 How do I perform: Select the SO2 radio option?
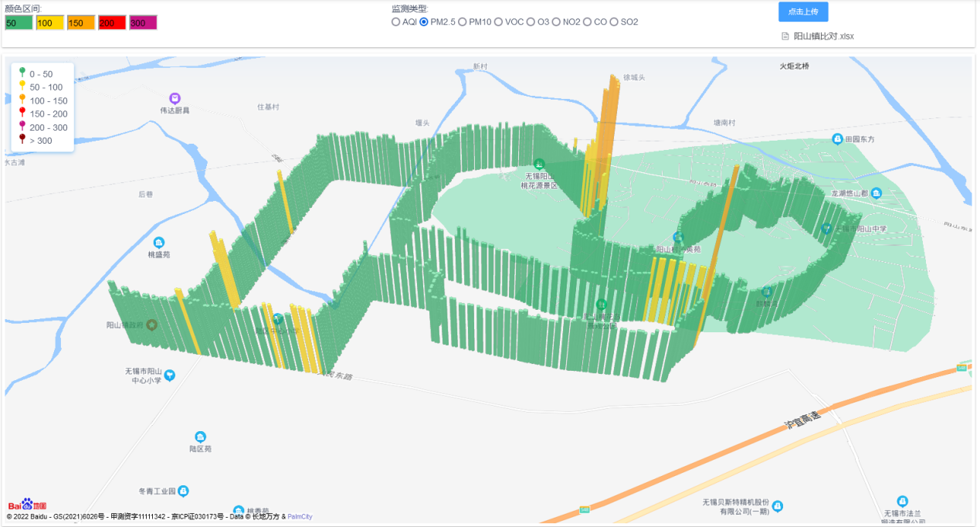click(x=614, y=22)
